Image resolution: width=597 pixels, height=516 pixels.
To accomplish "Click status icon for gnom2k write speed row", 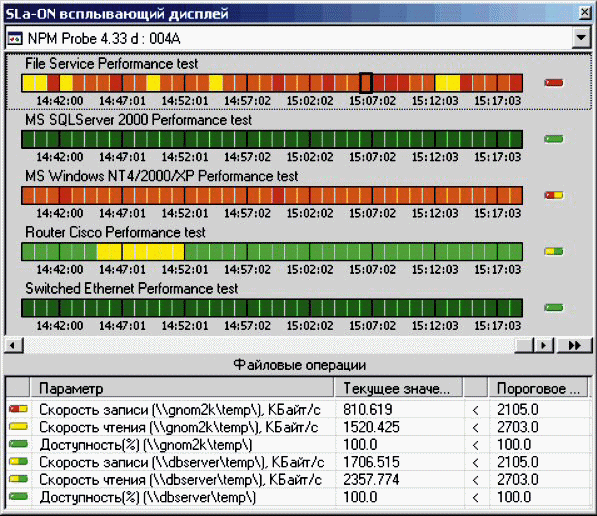I will tap(18, 409).
